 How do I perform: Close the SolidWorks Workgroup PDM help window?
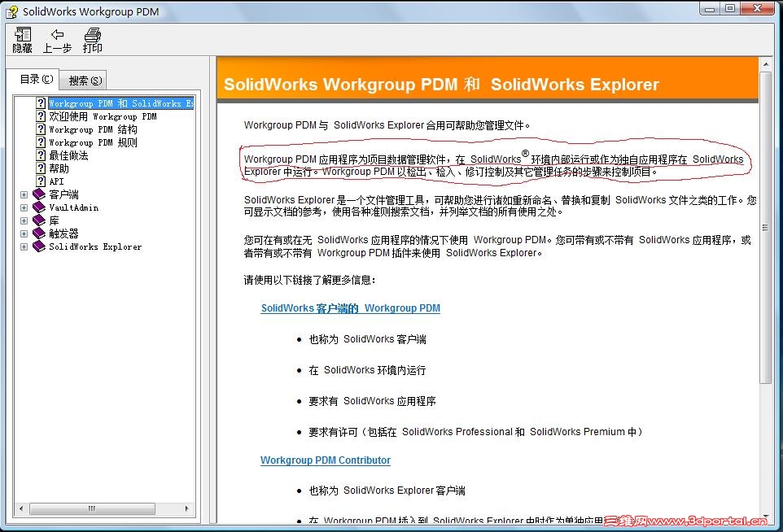[758, 8]
